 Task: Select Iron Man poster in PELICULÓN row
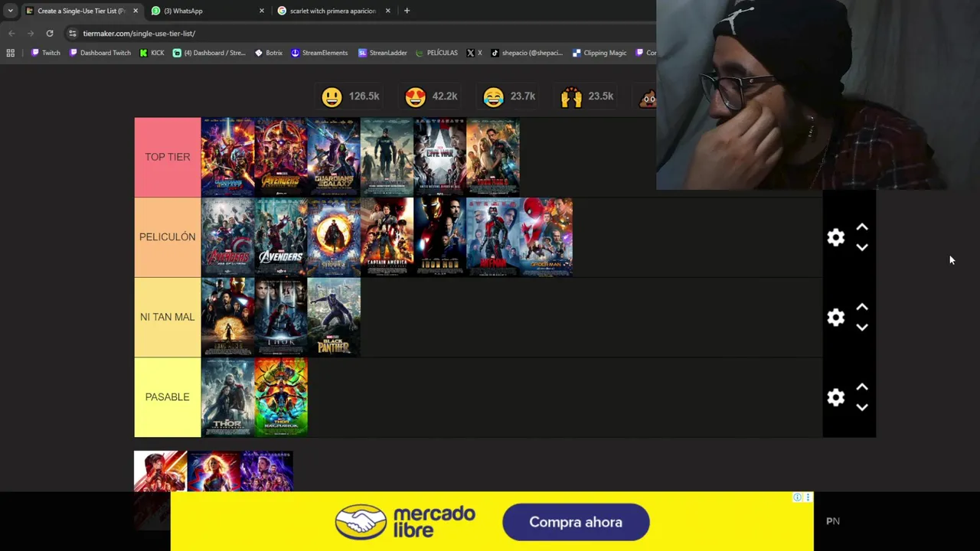440,237
